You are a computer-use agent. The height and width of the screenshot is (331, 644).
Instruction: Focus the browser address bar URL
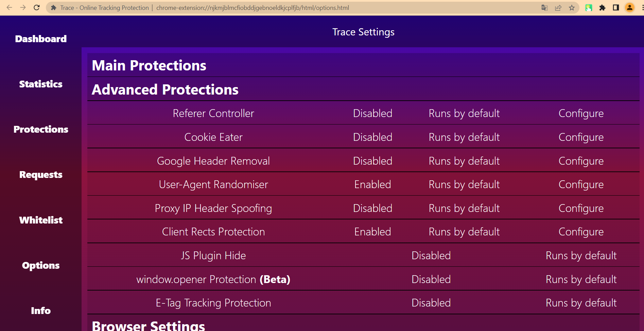pos(252,7)
